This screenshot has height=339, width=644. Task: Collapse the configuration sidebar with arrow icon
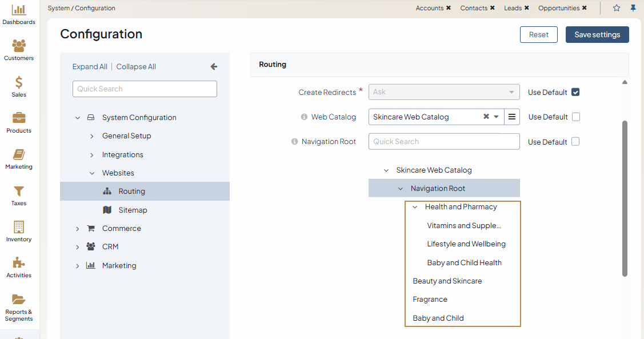pyautogui.click(x=214, y=67)
